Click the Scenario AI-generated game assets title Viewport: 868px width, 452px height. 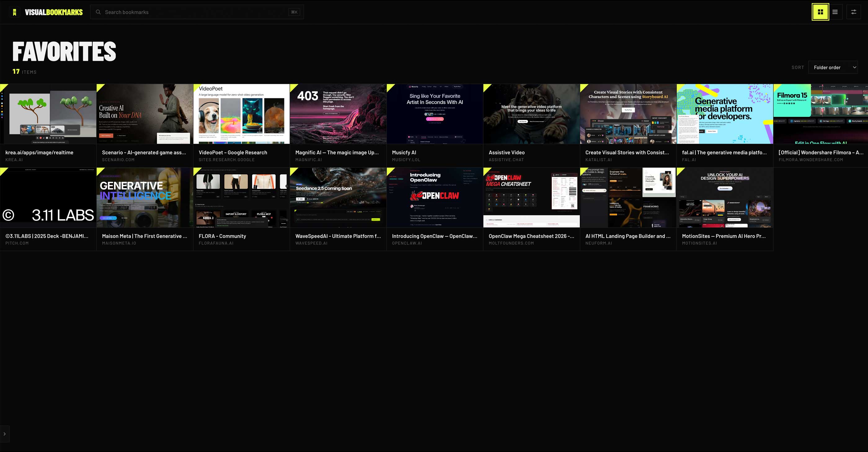[144, 152]
